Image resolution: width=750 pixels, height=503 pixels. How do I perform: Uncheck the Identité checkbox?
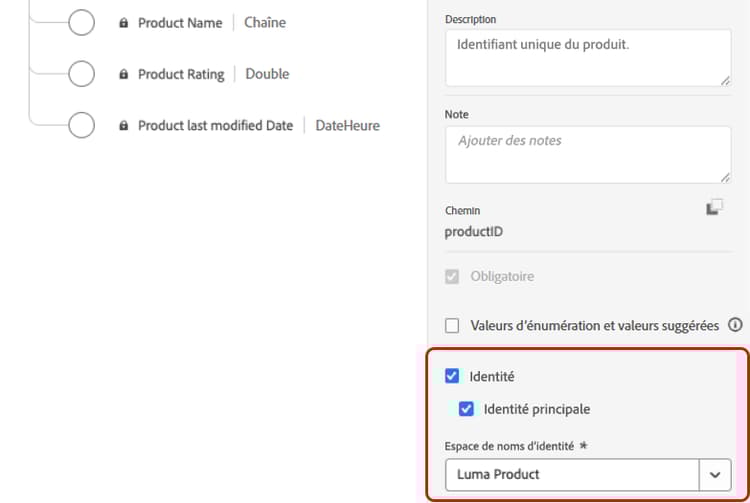[452, 377]
